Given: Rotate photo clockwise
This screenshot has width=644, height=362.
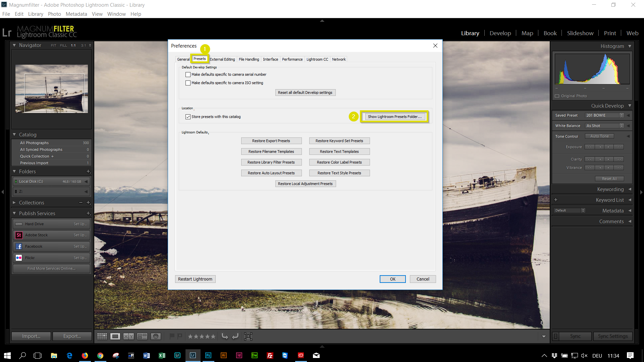Looking at the screenshot, I should 235,336.
